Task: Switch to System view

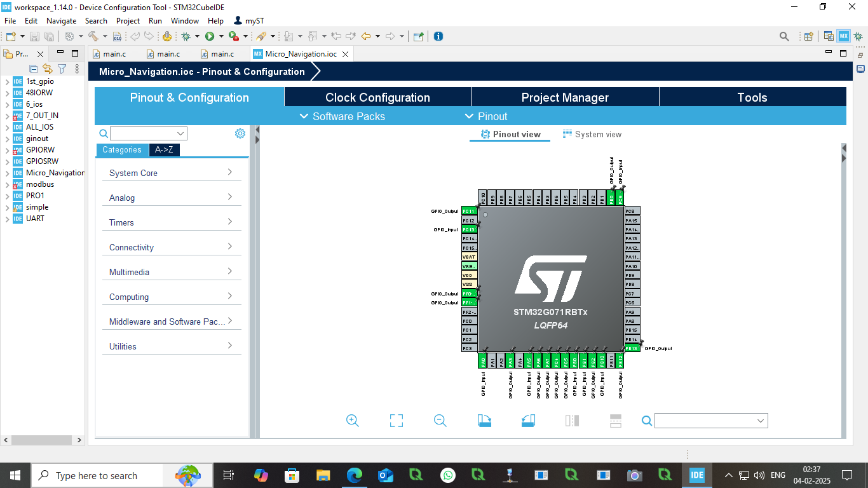Action: (592, 134)
